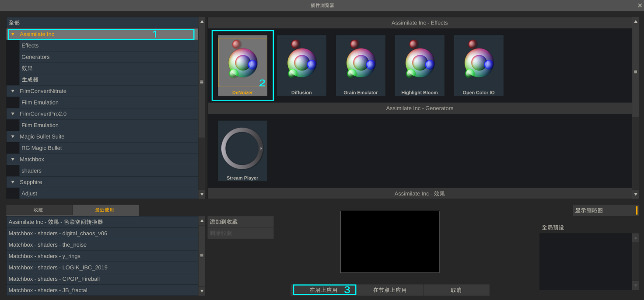This screenshot has width=644, height=300.
Task: Select recent item CPGP_Fireball
Action: point(102,279)
